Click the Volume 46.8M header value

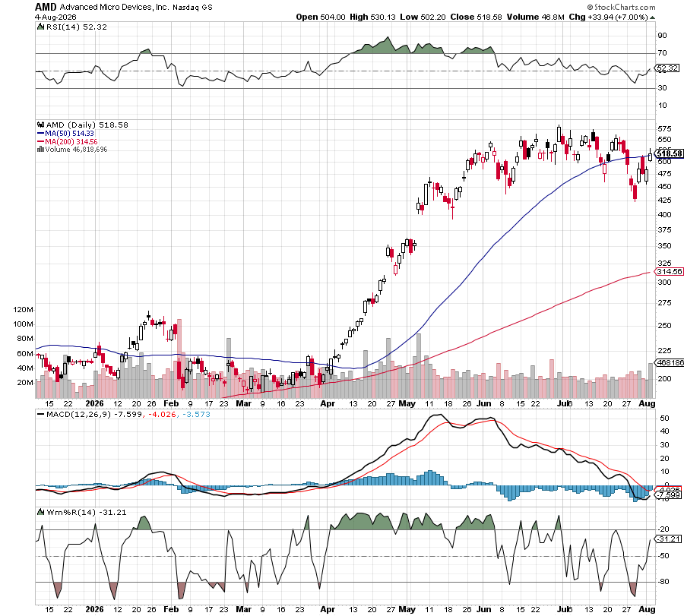coord(536,17)
